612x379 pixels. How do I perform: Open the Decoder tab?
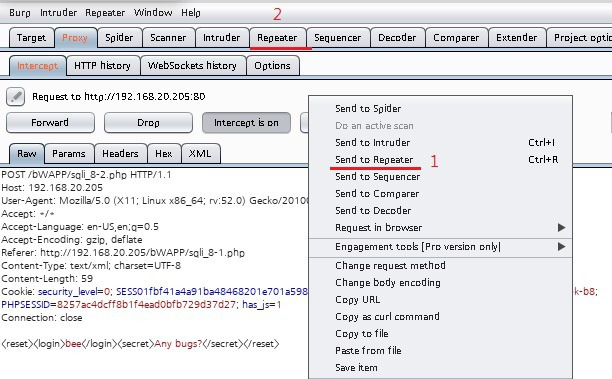[397, 37]
